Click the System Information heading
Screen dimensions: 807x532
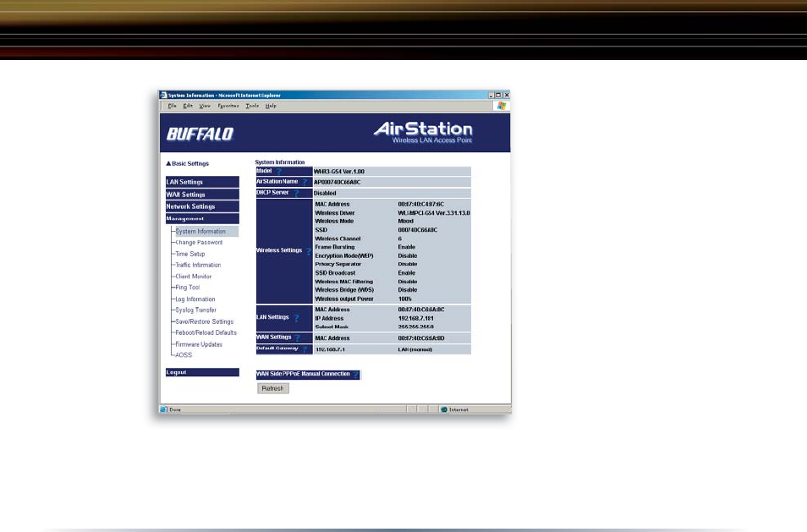pyautogui.click(x=279, y=162)
